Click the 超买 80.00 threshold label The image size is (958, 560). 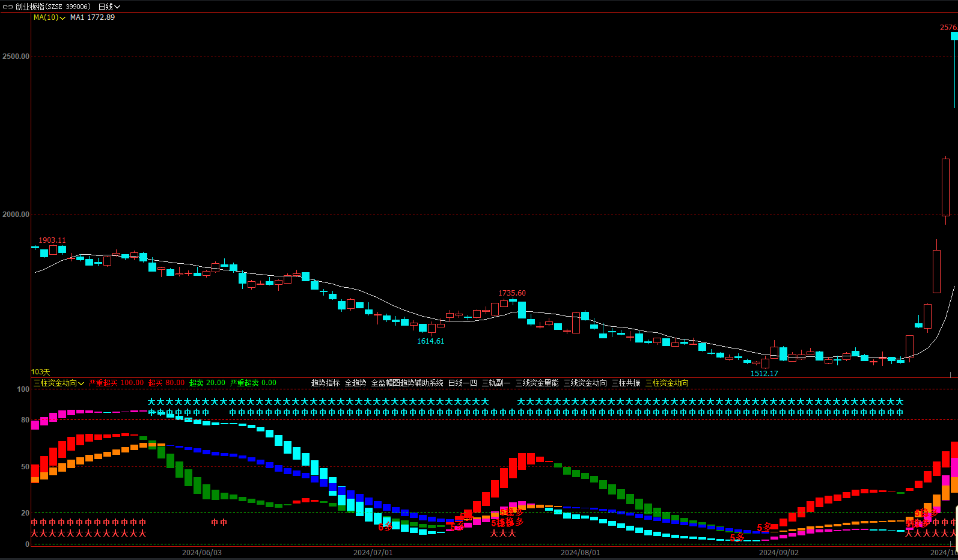click(x=166, y=383)
